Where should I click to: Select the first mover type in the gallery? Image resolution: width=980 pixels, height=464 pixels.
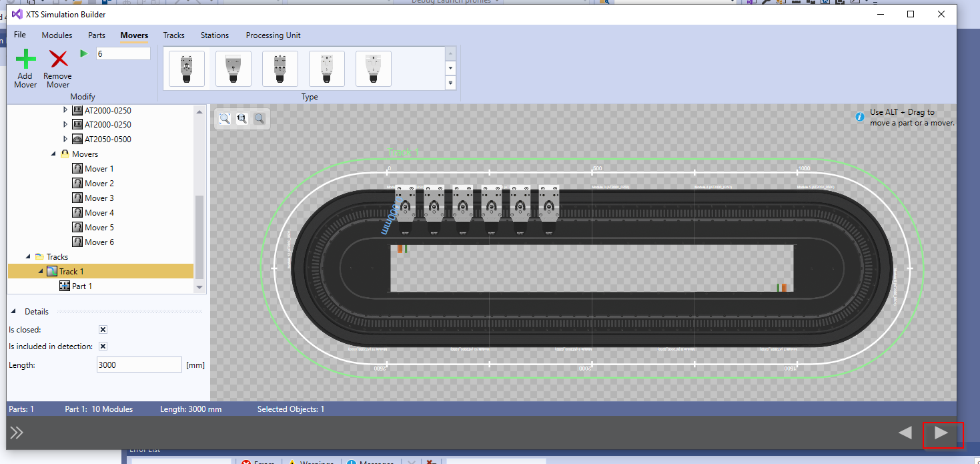click(187, 69)
